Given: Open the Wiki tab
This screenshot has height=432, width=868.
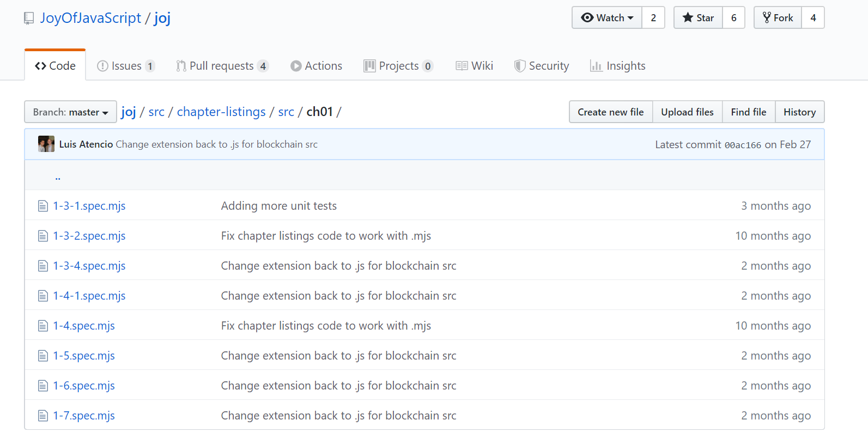Looking at the screenshot, I should coord(475,66).
